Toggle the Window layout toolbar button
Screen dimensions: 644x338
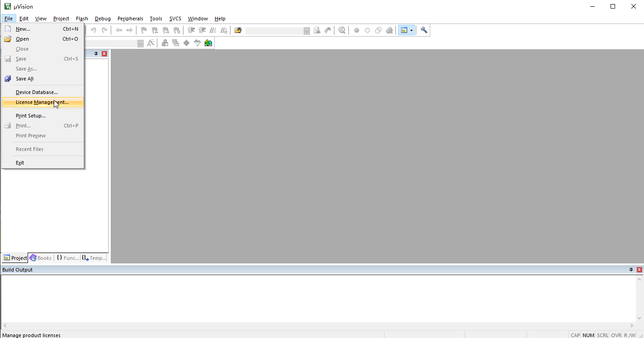(404, 30)
